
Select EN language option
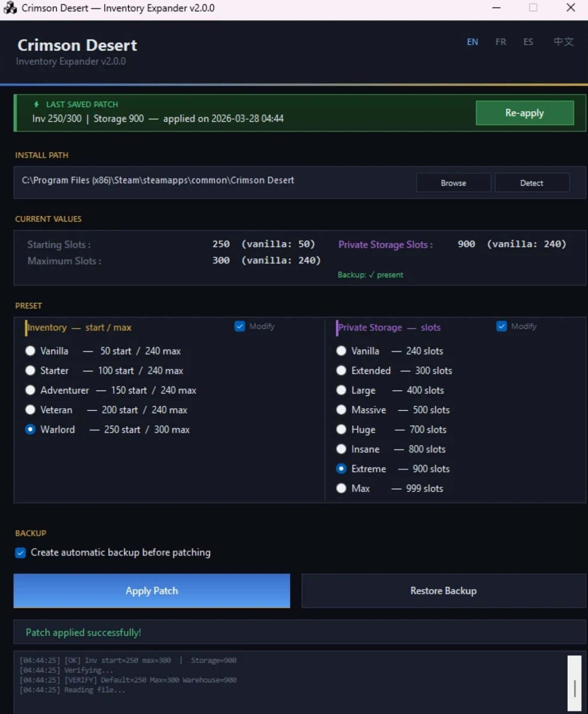(472, 42)
